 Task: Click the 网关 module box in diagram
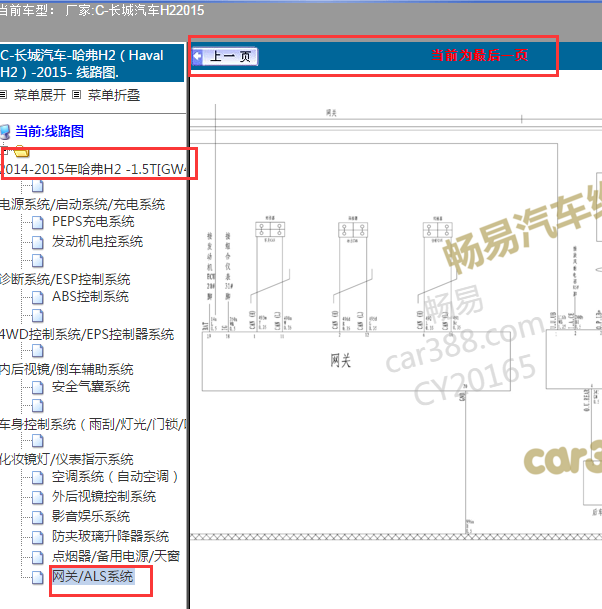coord(356,361)
